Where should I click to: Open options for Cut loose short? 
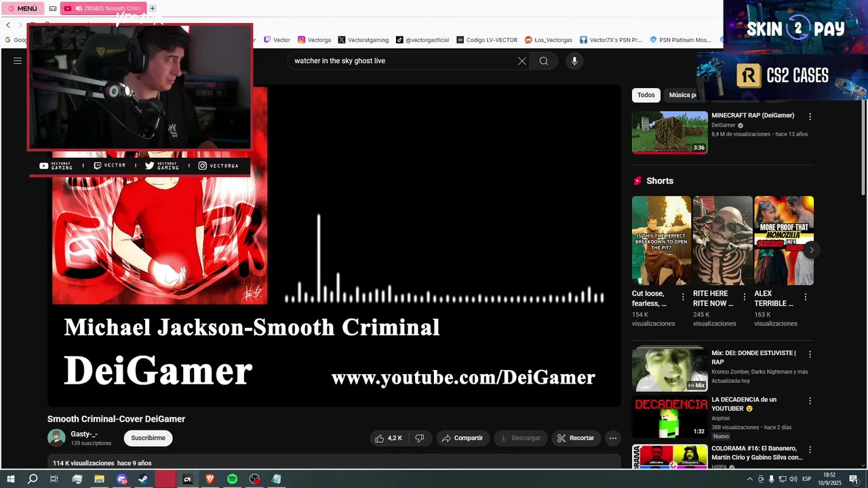(x=683, y=297)
